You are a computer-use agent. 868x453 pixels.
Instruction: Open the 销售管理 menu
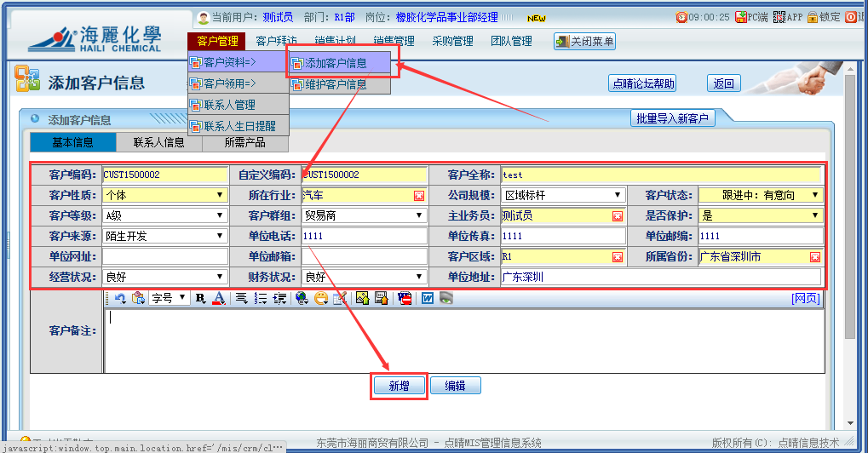point(394,41)
